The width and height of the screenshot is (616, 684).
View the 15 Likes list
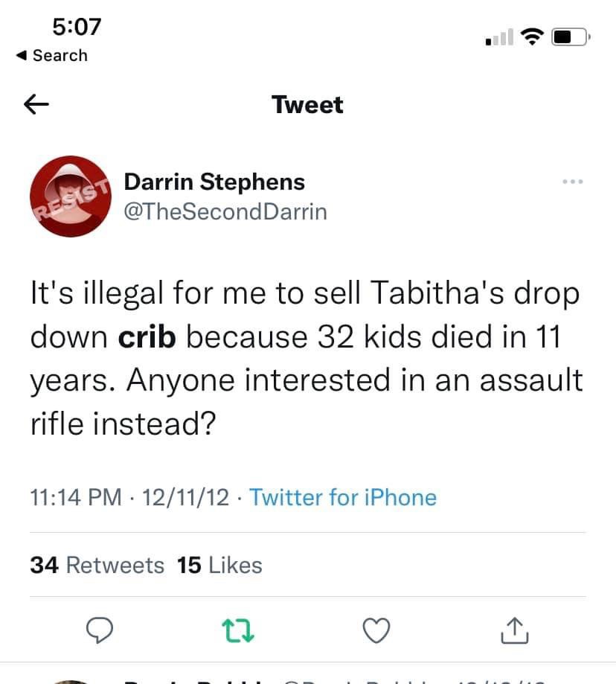click(x=220, y=566)
